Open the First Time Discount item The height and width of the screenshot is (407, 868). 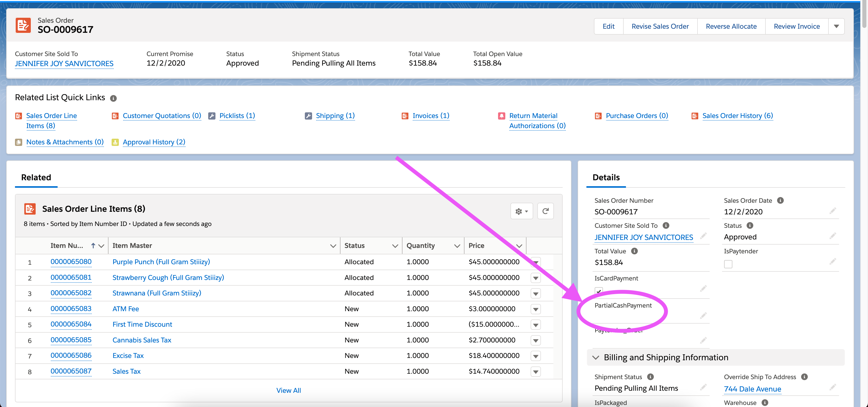pos(142,324)
